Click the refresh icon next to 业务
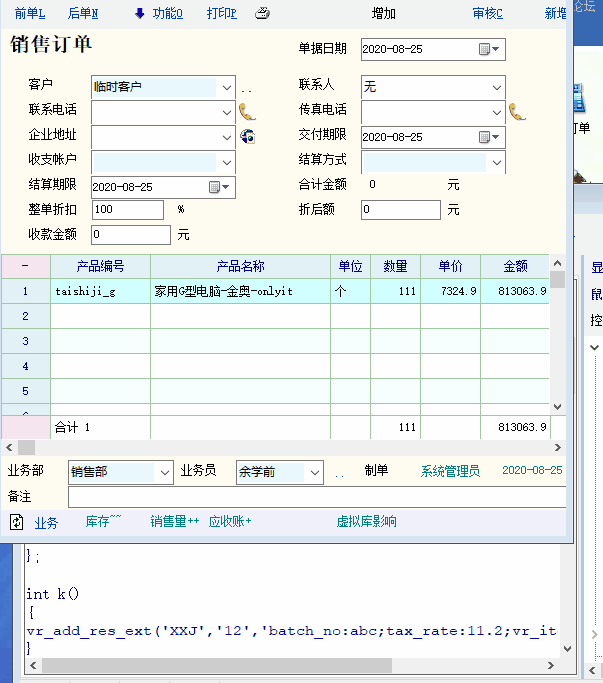 click(17, 522)
